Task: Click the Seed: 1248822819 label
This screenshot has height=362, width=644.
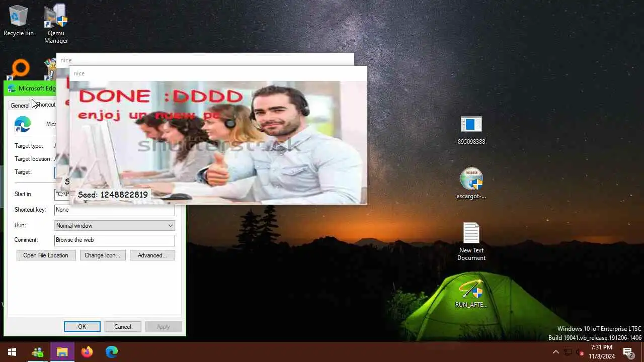Action: [x=113, y=195]
